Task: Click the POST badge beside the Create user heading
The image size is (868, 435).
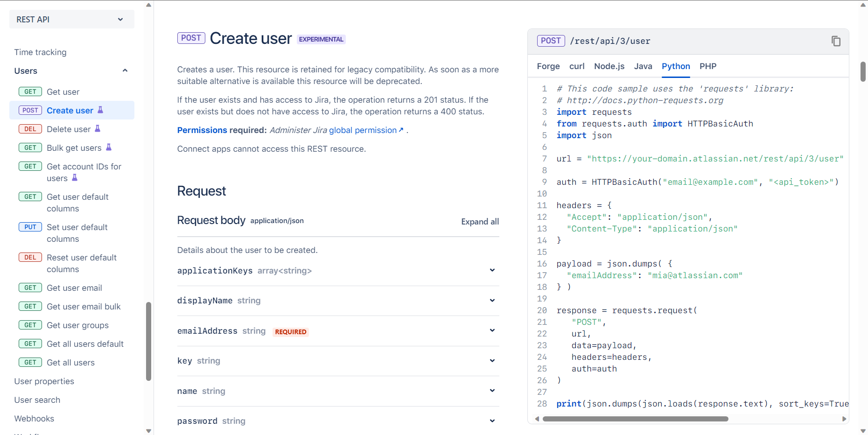Action: 191,38
